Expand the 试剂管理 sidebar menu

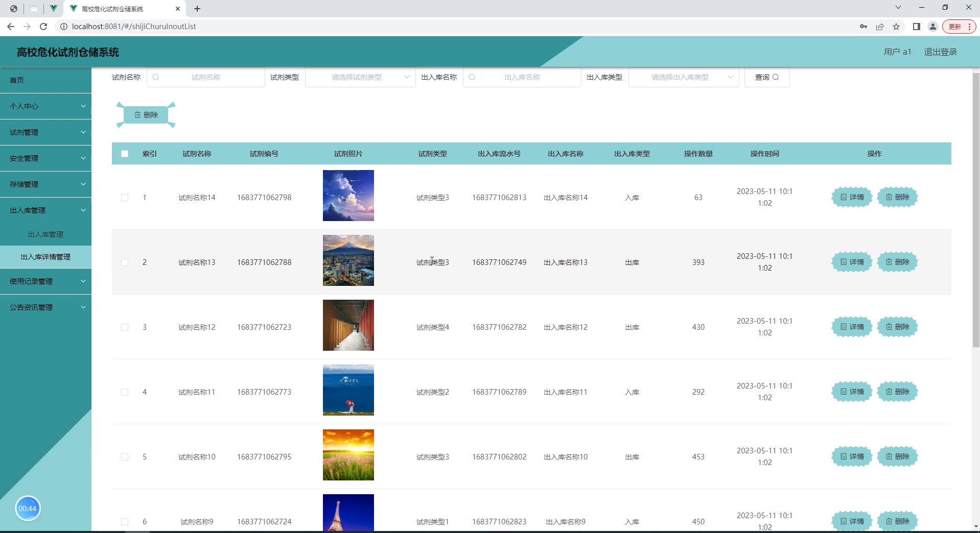click(45, 132)
